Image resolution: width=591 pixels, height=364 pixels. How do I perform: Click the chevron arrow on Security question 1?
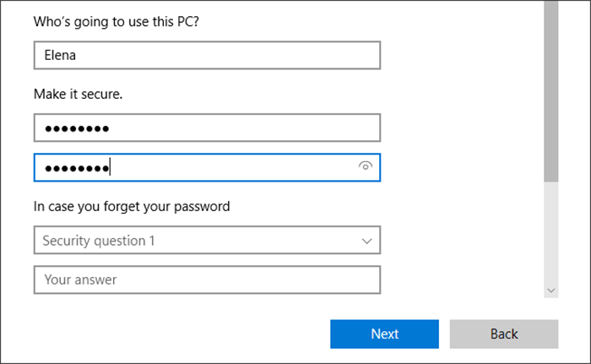tap(366, 241)
